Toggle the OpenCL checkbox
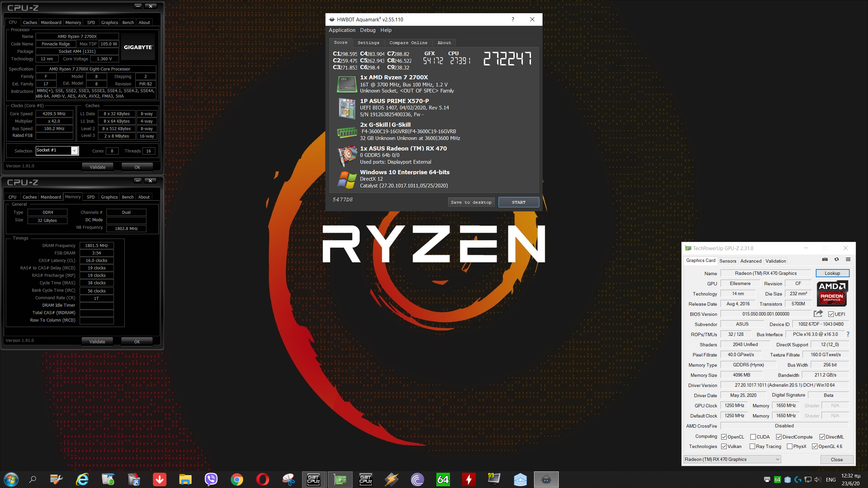868x488 pixels. click(x=724, y=437)
